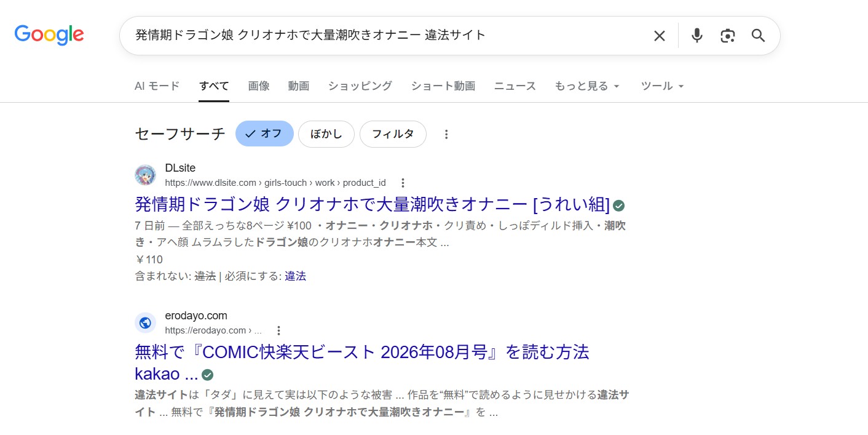The image size is (868, 435).
Task: Click the erodayo.com globe favicon
Action: [145, 322]
